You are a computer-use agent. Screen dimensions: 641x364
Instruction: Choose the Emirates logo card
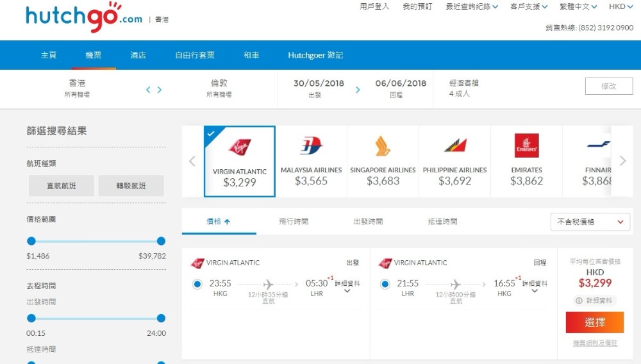coord(526,161)
